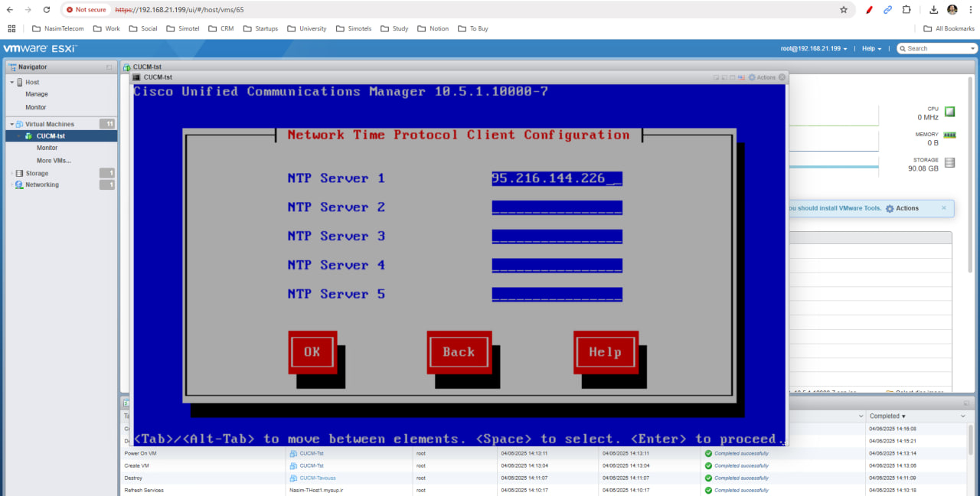Image resolution: width=980 pixels, height=496 pixels.
Task: Select Networking in the Navigator
Action: pos(42,184)
